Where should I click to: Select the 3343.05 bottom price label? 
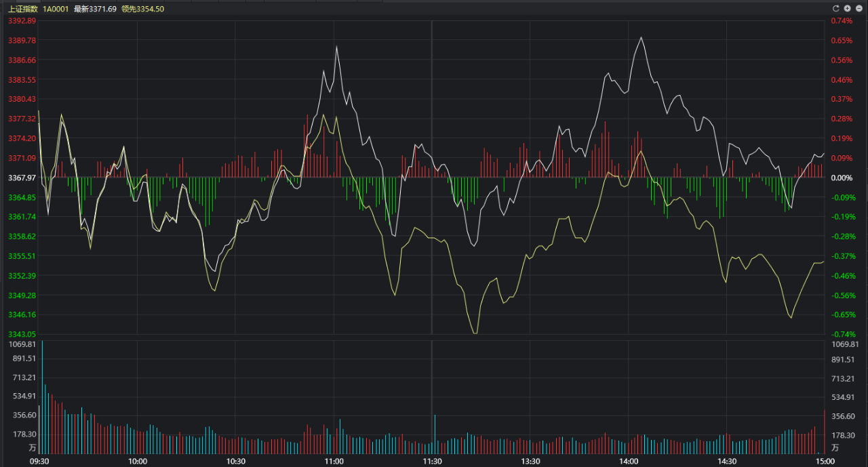(22, 334)
